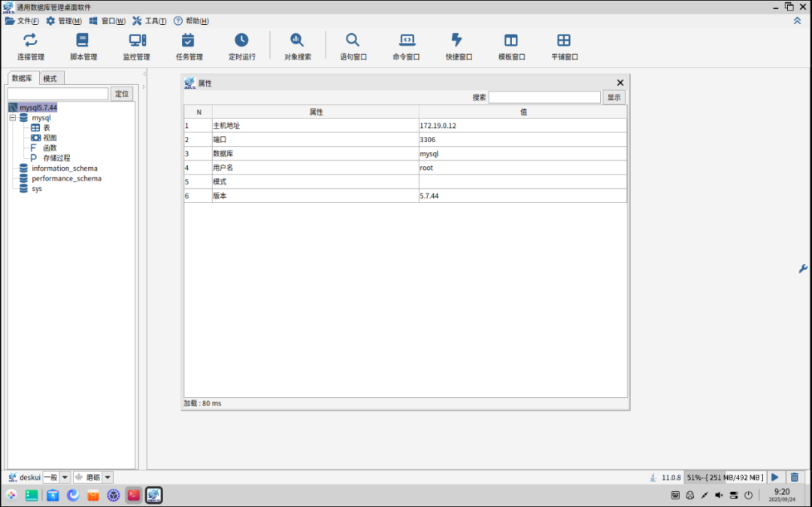The width and height of the screenshot is (812, 507).
Task: Open 定时运行 scheduled run clock icon
Action: click(241, 41)
